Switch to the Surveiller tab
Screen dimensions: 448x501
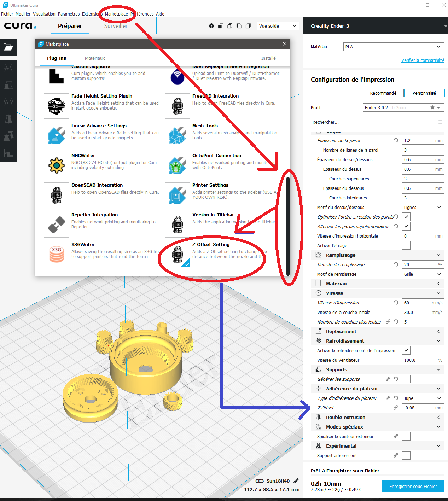pyautogui.click(x=116, y=26)
